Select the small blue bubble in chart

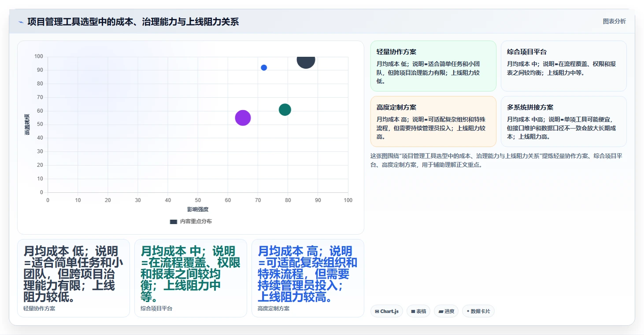pyautogui.click(x=264, y=68)
